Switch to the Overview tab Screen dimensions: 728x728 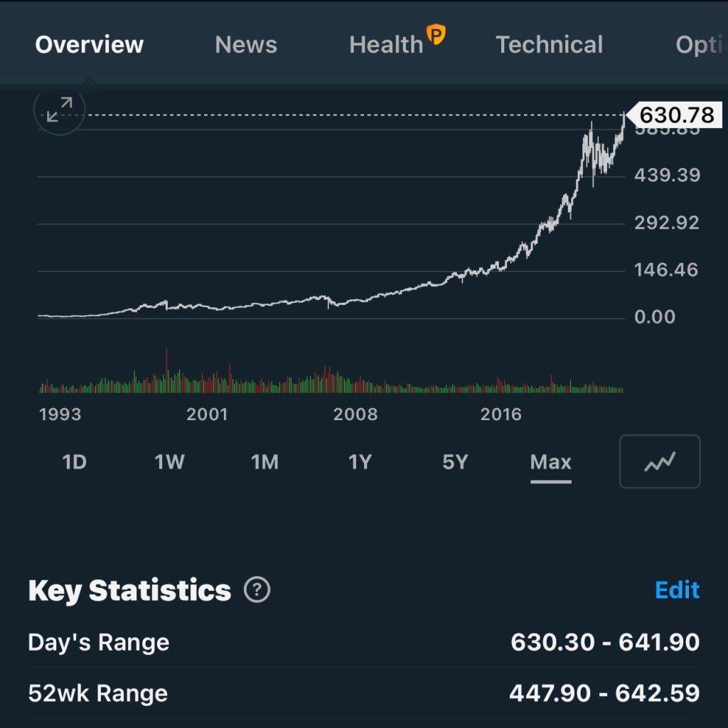(89, 45)
